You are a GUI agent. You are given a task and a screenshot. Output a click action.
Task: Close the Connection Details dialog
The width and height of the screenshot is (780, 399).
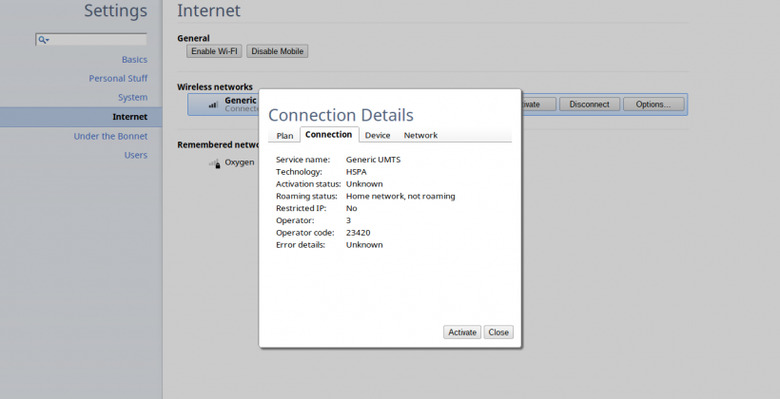click(498, 332)
